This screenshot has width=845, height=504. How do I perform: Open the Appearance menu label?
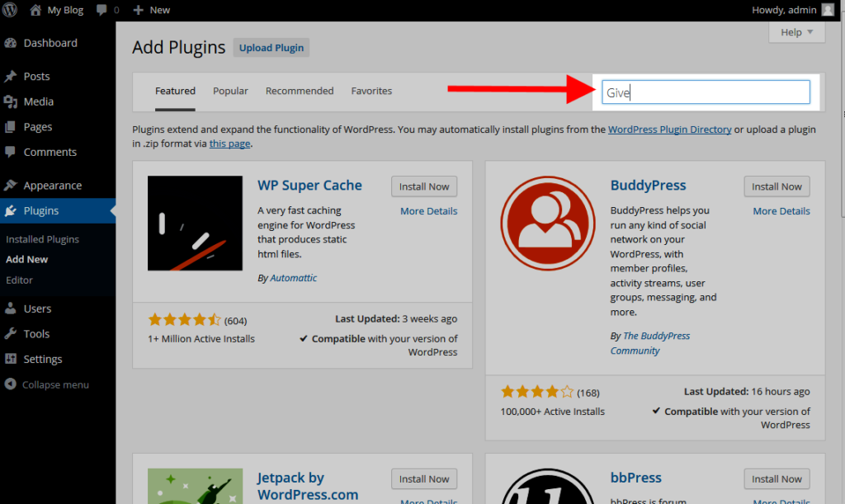point(53,186)
